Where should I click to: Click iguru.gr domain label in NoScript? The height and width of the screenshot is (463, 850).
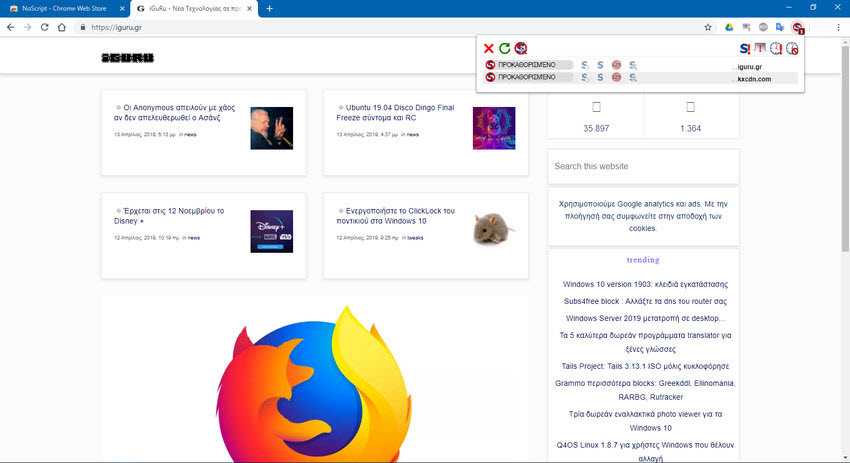click(750, 67)
